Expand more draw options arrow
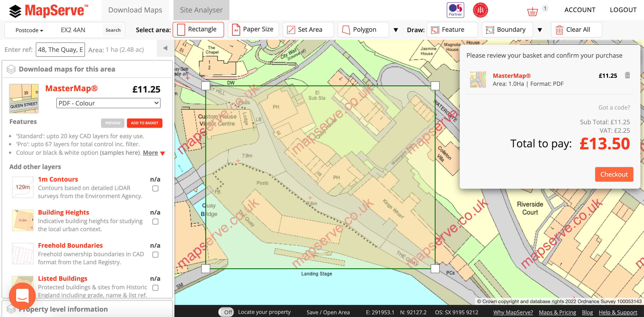644x317 pixels. pos(540,30)
